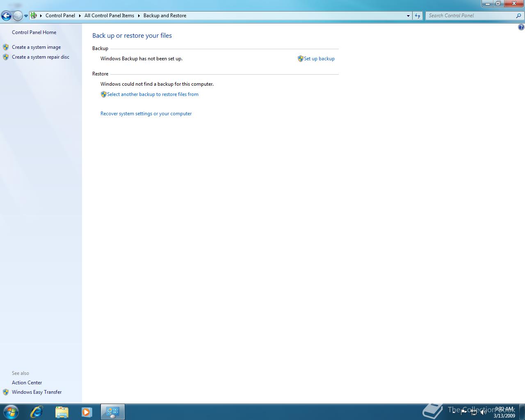
Task: Click shield icon beside Select another backup
Action: [x=103, y=94]
